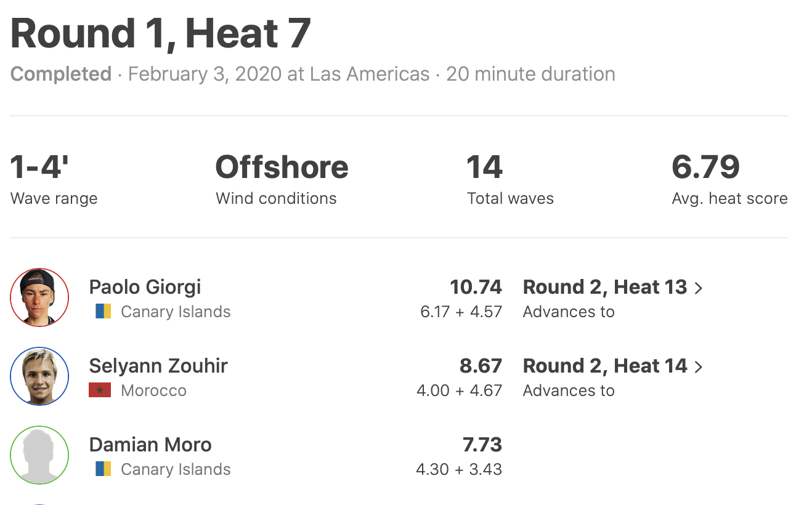Click Paolo Giorgi's avatar photo
This screenshot has width=812, height=505.
click(39, 297)
